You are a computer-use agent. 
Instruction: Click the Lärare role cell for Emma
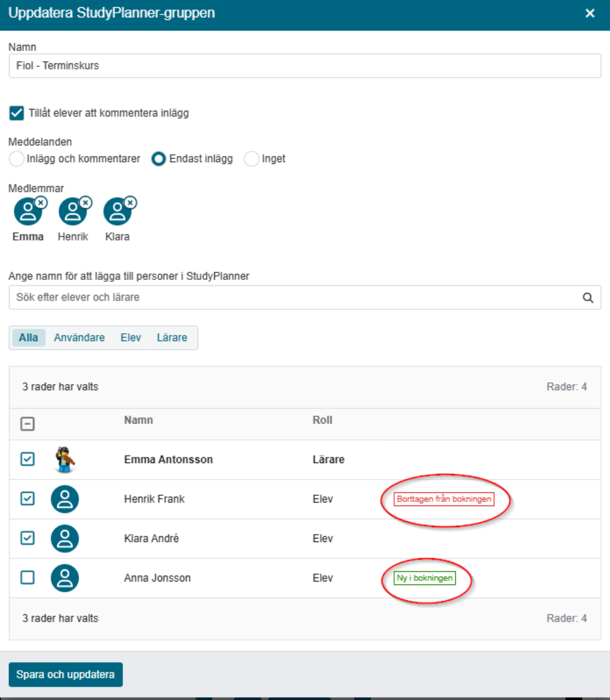coord(328,459)
